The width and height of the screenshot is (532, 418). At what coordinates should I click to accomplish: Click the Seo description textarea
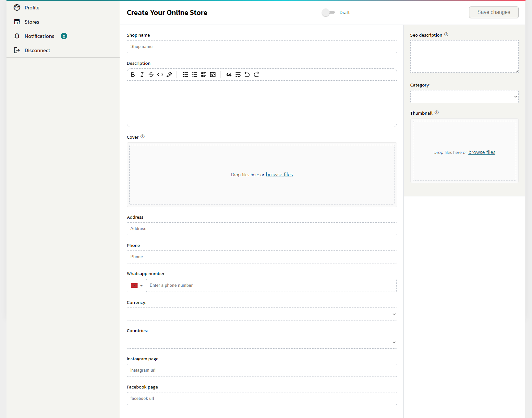pos(464,56)
